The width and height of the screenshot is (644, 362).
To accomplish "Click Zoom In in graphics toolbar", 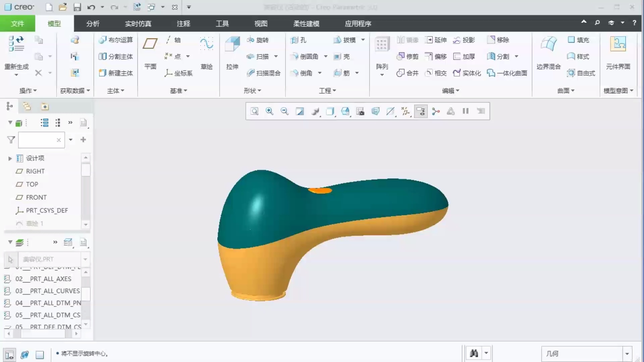I will coord(269,111).
